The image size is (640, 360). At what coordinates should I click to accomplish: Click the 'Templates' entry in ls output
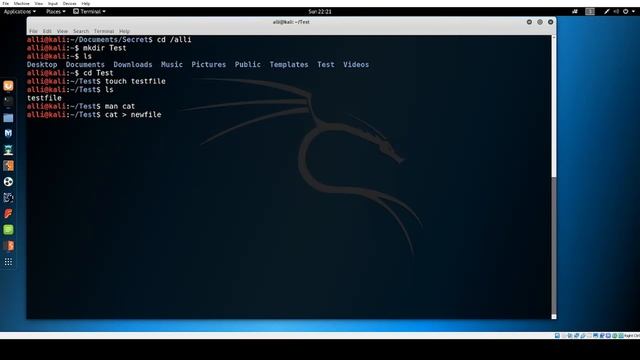[x=289, y=64]
